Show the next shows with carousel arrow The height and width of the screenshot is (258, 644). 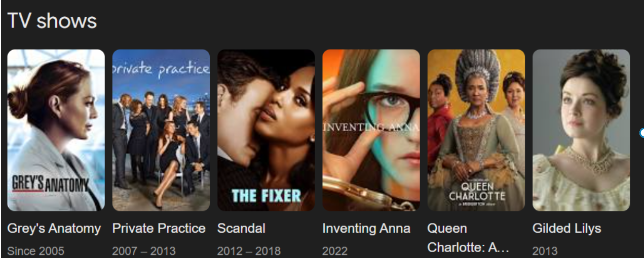(641, 133)
